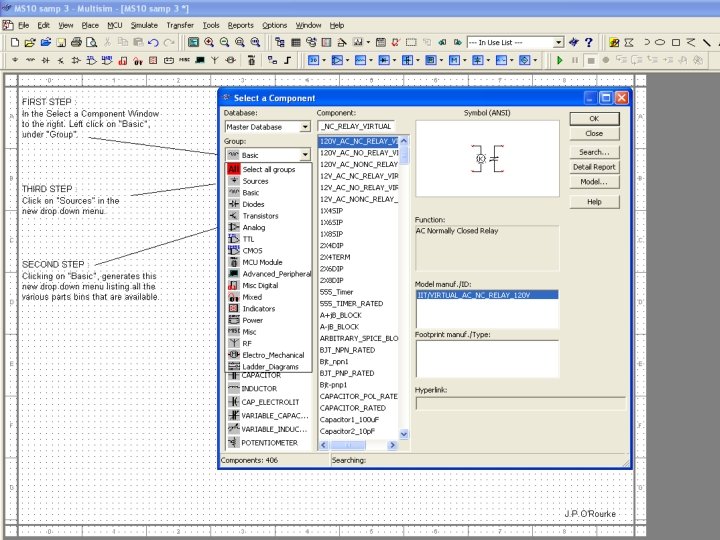This screenshot has width=720, height=540.
Task: Place a CMOS component icon
Action: pyautogui.click(x=107, y=60)
